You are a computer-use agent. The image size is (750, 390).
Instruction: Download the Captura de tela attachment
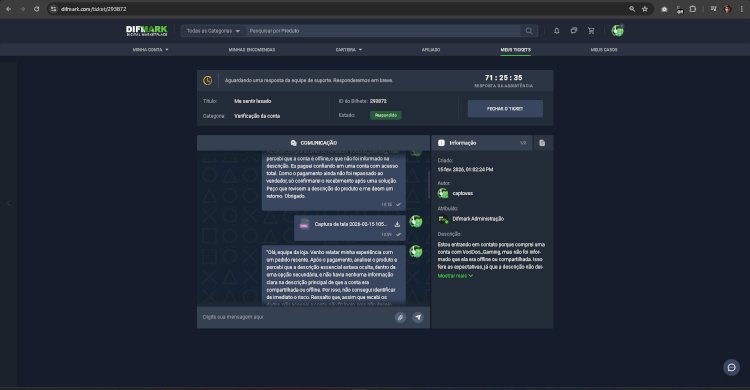point(397,224)
